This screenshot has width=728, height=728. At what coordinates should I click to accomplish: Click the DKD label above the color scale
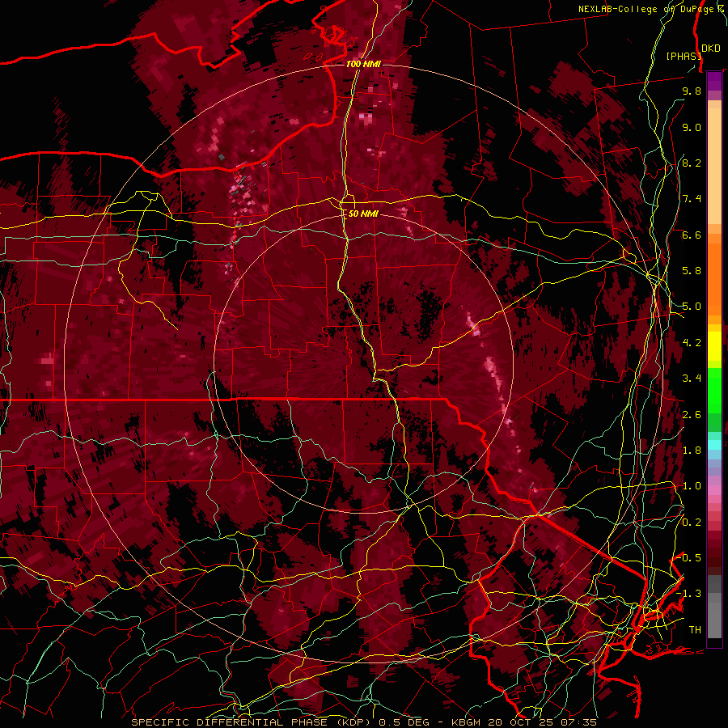711,49
